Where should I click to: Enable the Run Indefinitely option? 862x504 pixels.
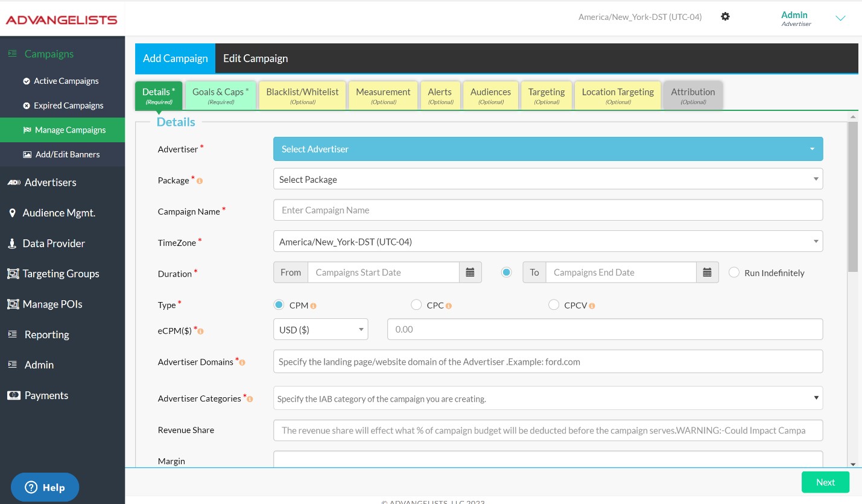point(734,272)
